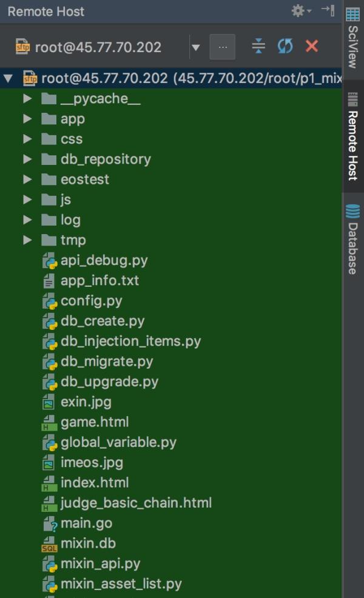This screenshot has height=598, width=364.
Task: Expand the __pycache__ folder
Action: (27, 99)
